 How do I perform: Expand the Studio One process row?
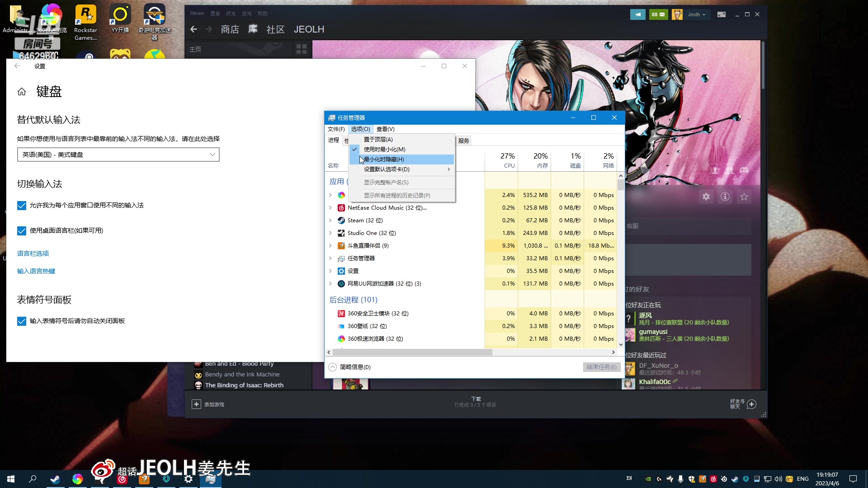click(x=330, y=233)
